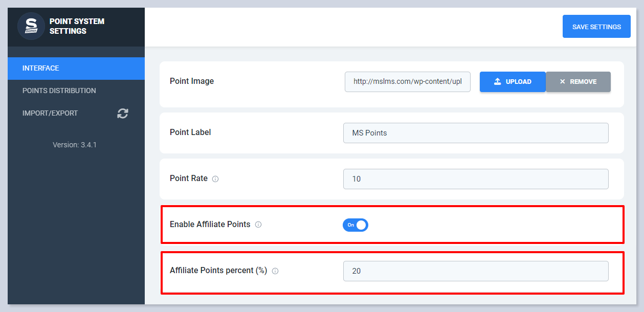
Task: Open the Import/Export section
Action: click(50, 113)
